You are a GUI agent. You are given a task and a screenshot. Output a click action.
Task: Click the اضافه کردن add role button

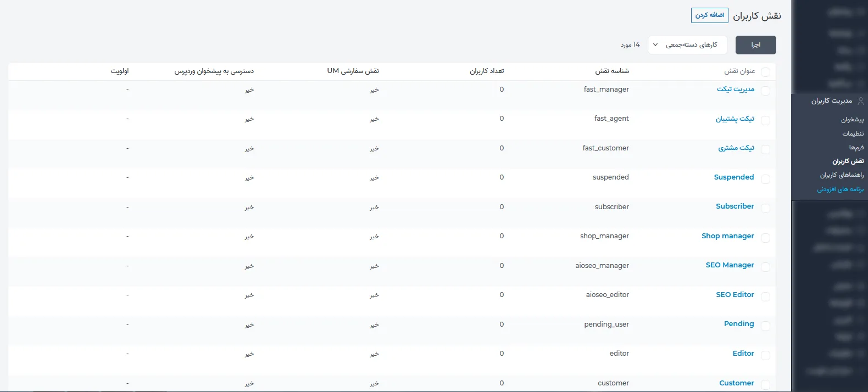coord(710,15)
